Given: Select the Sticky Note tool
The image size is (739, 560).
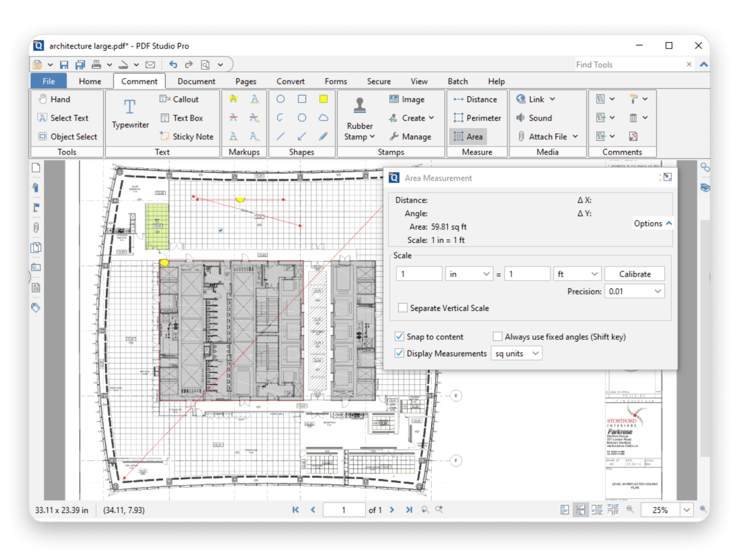Looking at the screenshot, I should (187, 136).
